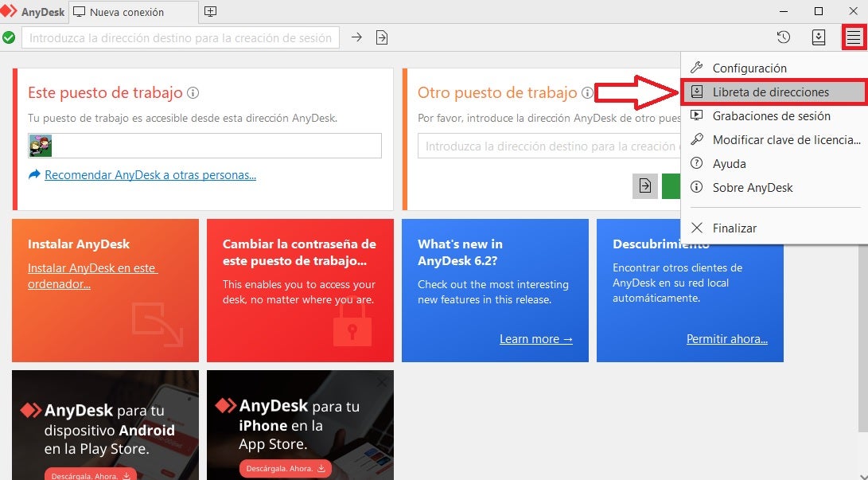Click the wrench icon beside Configuración
The width and height of the screenshot is (868, 480).
[x=697, y=68]
